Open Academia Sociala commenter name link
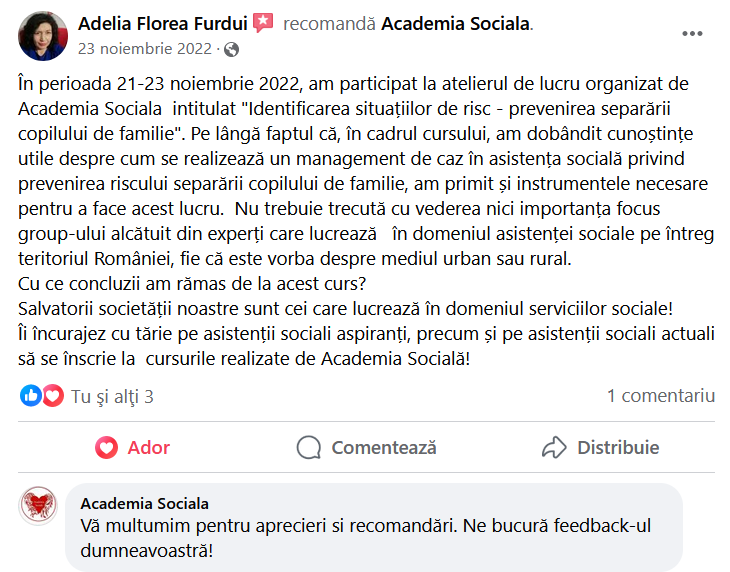The width and height of the screenshot is (730, 572). (x=144, y=503)
